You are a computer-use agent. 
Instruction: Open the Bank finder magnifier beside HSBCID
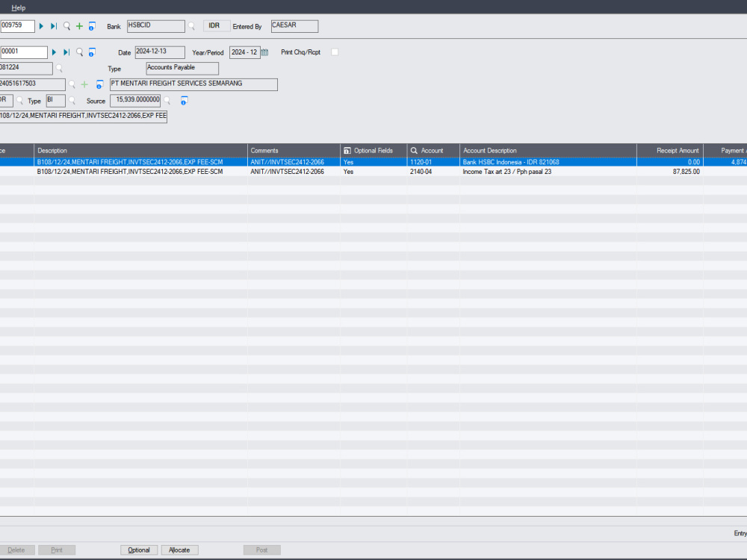[x=191, y=26]
